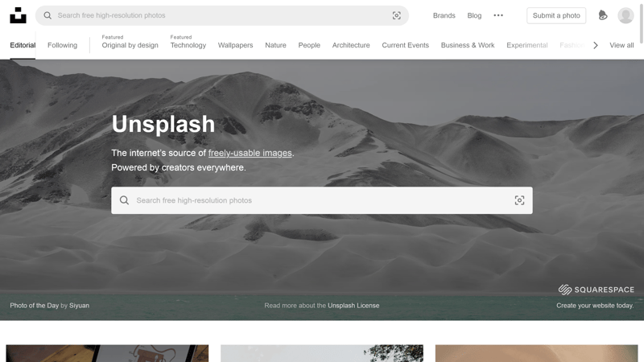Image resolution: width=644 pixels, height=362 pixels.
Task: Open the Architecture topic
Action: [x=351, y=45]
